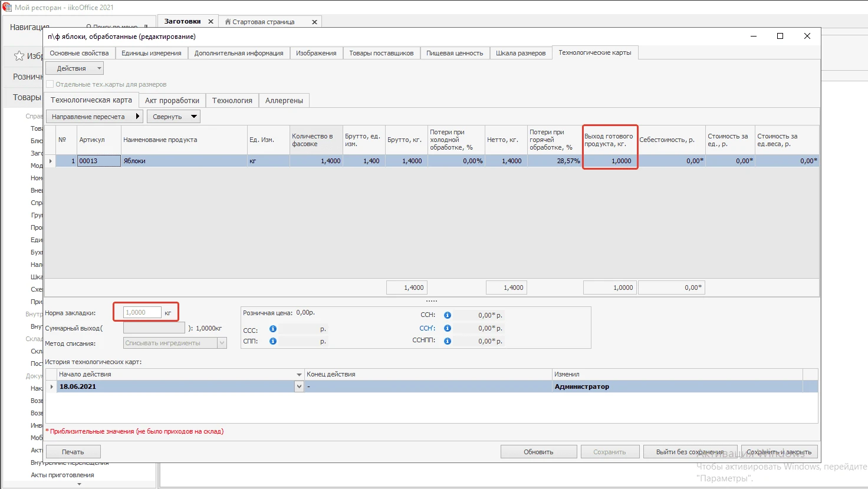Click the Норма закладки input field

142,312
